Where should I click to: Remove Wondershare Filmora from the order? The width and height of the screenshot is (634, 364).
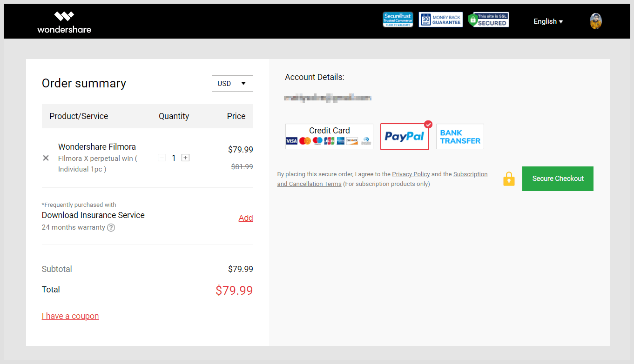46,158
